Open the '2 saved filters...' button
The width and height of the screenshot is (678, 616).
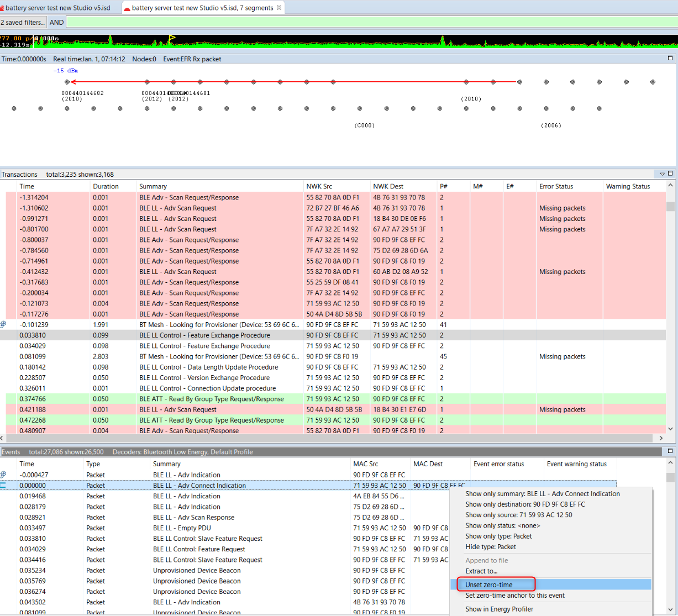pos(23,22)
